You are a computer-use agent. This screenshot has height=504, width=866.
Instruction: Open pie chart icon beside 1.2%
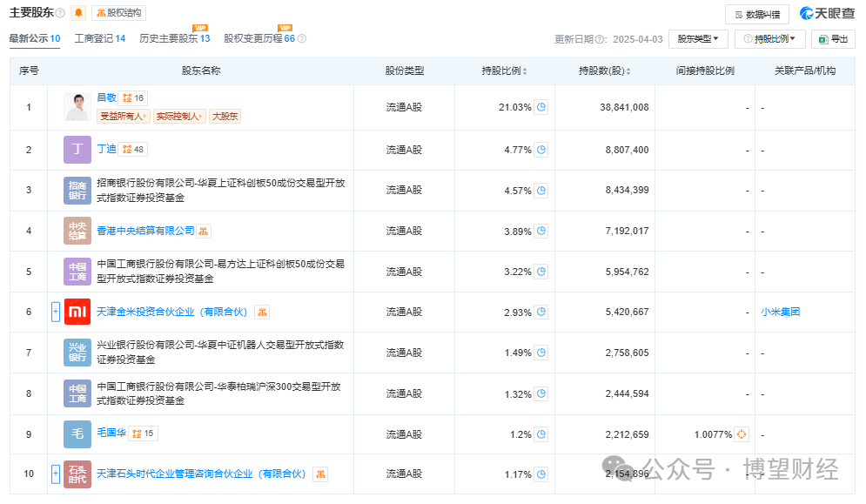(x=541, y=433)
